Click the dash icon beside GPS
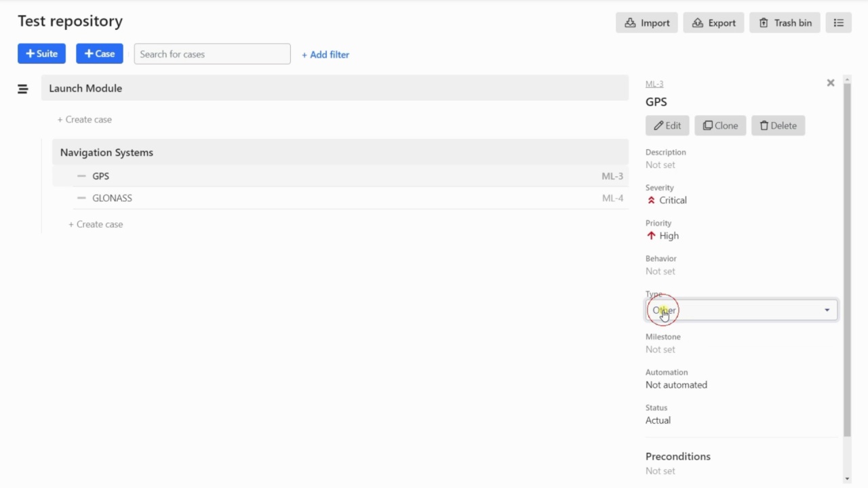Image resolution: width=868 pixels, height=488 pixels. tap(81, 176)
